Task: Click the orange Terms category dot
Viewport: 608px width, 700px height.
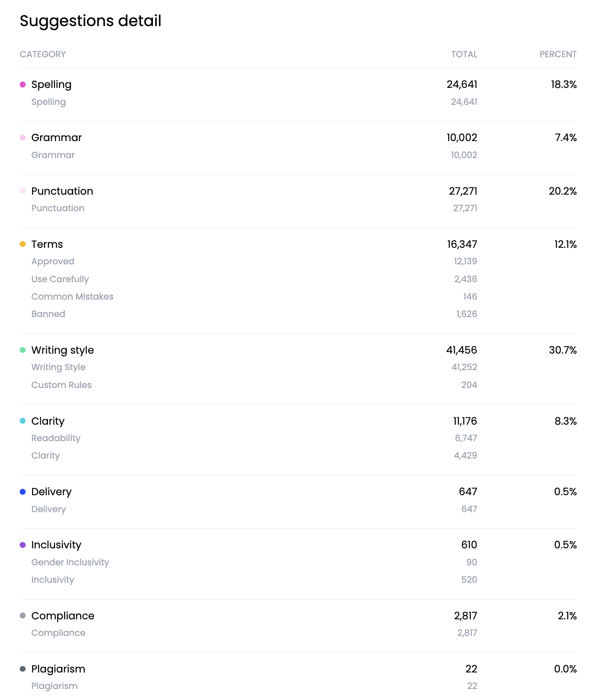Action: (x=22, y=244)
